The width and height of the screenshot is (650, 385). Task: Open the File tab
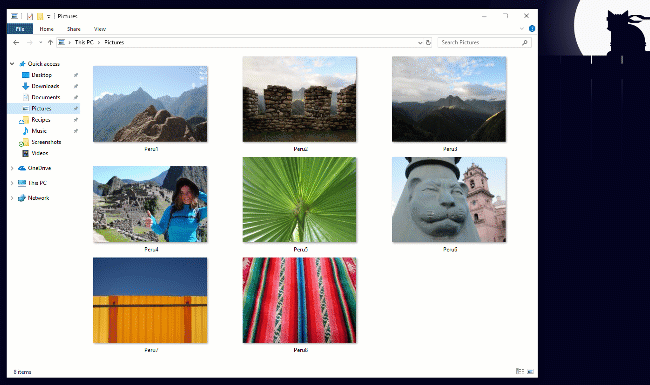click(x=19, y=29)
